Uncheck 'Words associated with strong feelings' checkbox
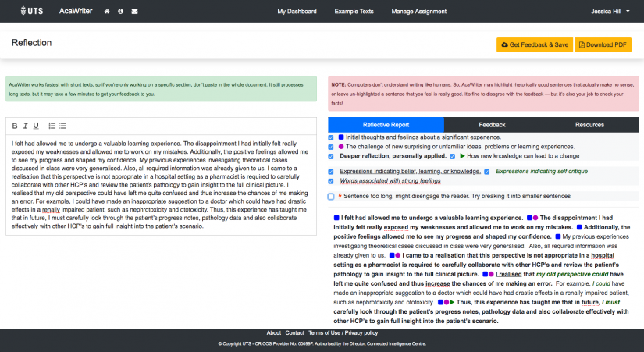 pyautogui.click(x=331, y=181)
